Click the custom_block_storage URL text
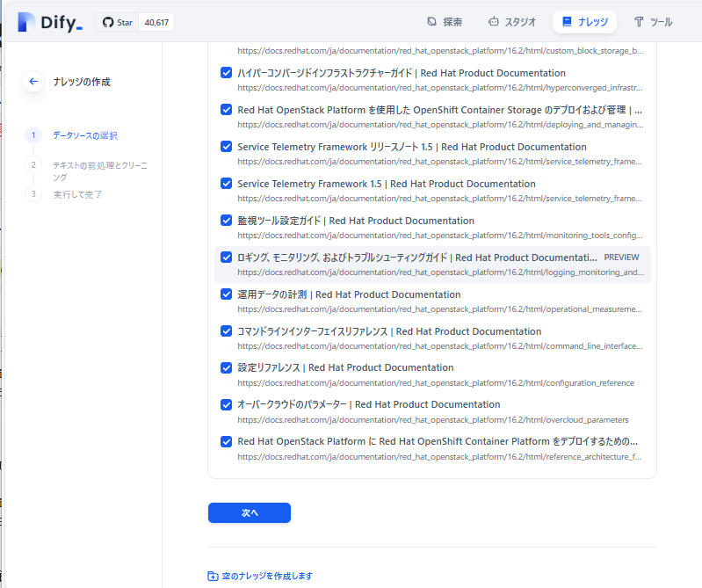Viewport: 702px width, 588px height. pos(440,51)
